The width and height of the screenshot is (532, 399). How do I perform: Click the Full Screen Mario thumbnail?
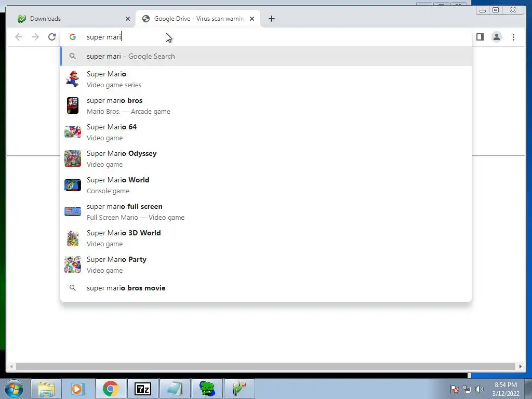click(73, 211)
